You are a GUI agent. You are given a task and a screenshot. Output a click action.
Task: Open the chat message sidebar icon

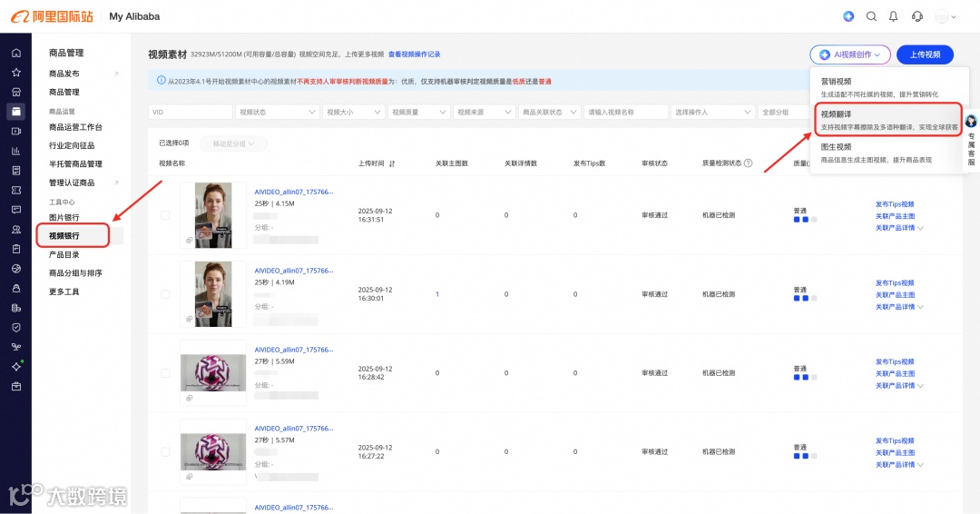click(16, 210)
